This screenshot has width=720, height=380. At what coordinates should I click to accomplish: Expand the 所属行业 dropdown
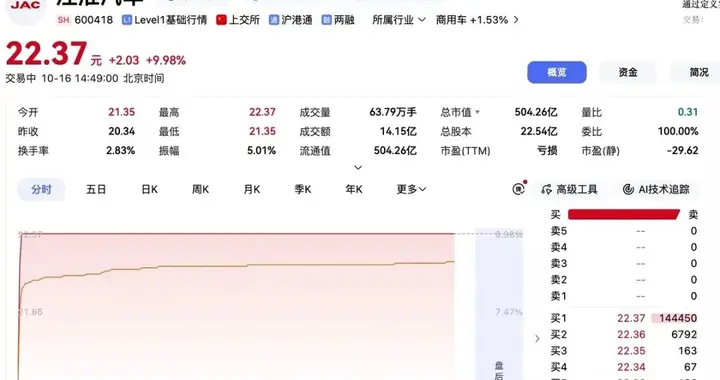[399, 20]
